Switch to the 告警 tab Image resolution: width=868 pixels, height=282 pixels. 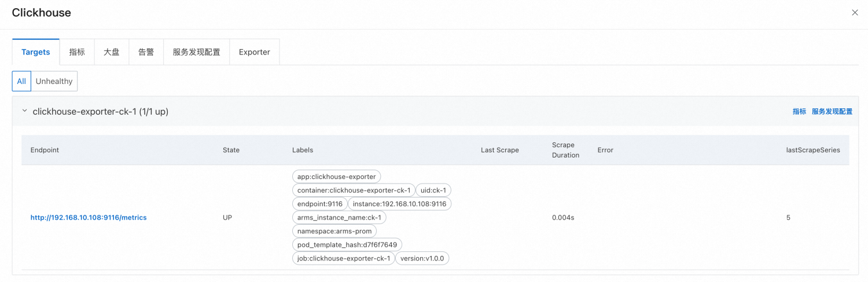pos(146,52)
